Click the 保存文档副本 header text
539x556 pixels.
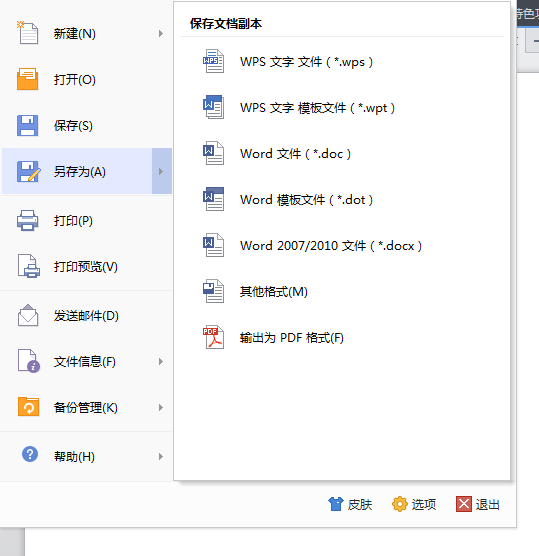(226, 23)
